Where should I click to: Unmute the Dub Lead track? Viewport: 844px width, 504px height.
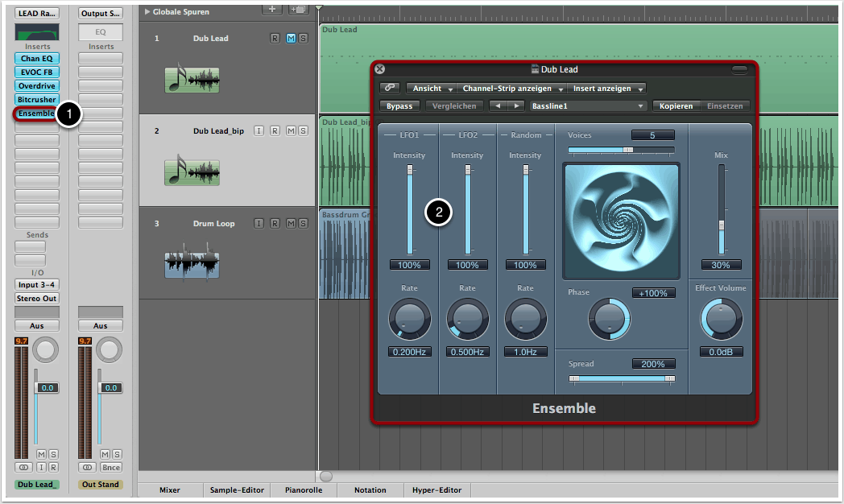click(290, 38)
